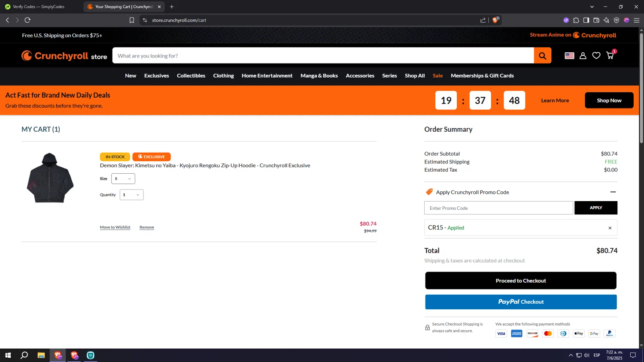
Task: Focus the What are you looking for search box
Action: pyautogui.click(x=323, y=56)
